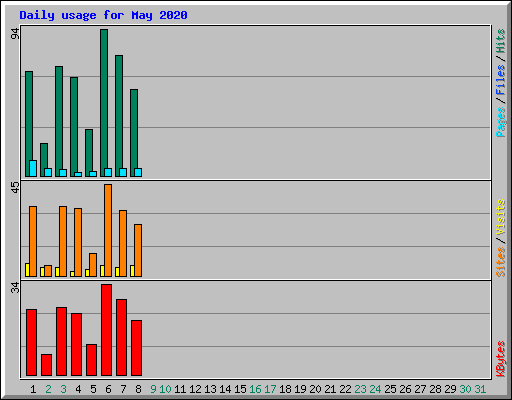Click day 20 on the x-axis
The height and width of the screenshot is (400, 512).
coord(315,389)
